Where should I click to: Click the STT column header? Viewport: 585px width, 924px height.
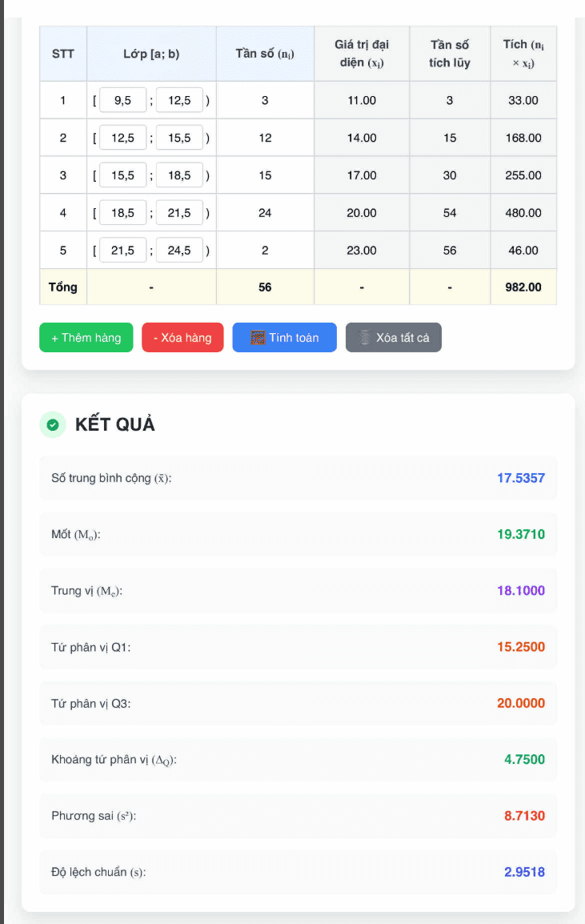(x=63, y=54)
